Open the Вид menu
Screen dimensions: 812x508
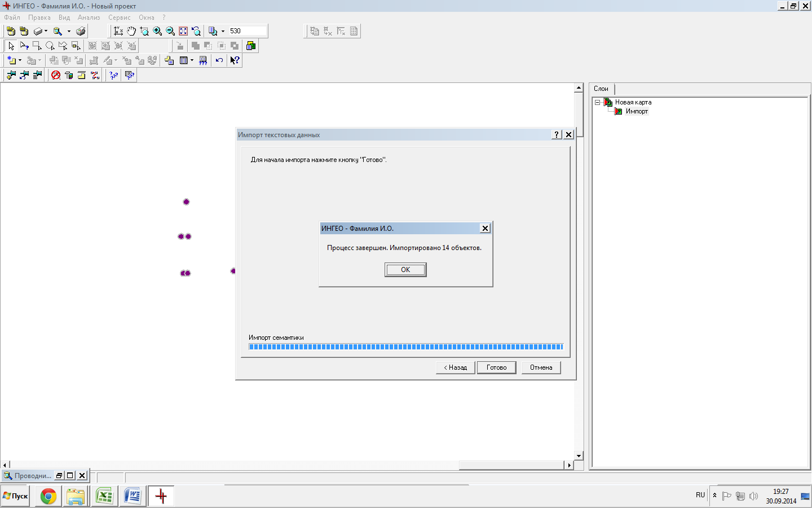coord(64,17)
